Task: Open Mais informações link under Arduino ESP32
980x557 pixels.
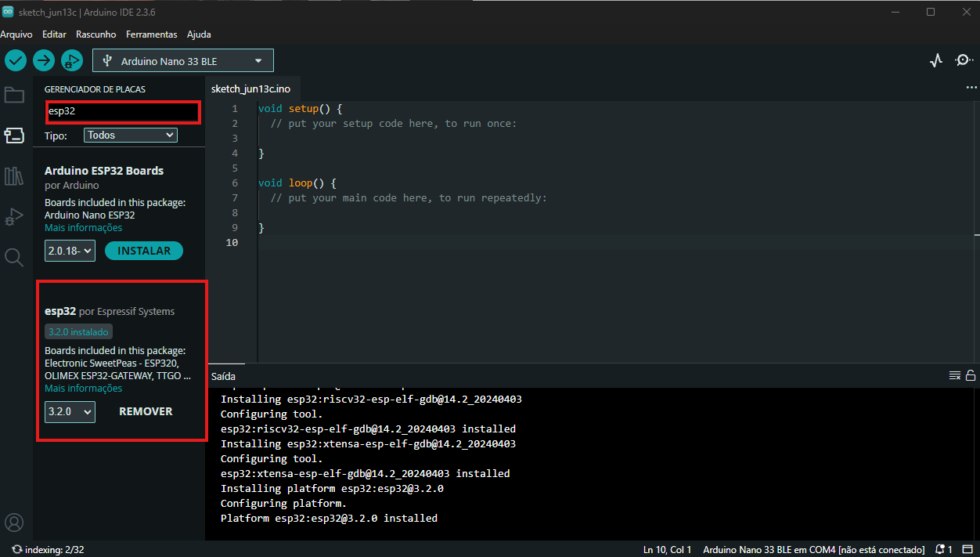Action: point(84,228)
